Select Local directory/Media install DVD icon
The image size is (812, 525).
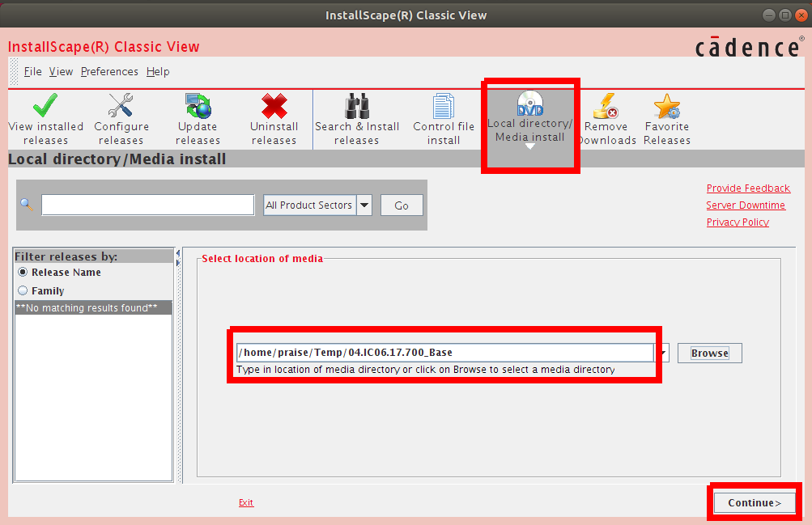(x=529, y=104)
